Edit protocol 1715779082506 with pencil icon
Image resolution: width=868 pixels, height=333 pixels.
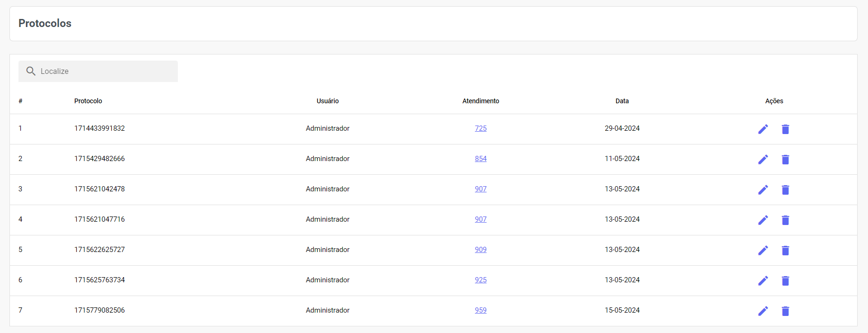pos(763,311)
